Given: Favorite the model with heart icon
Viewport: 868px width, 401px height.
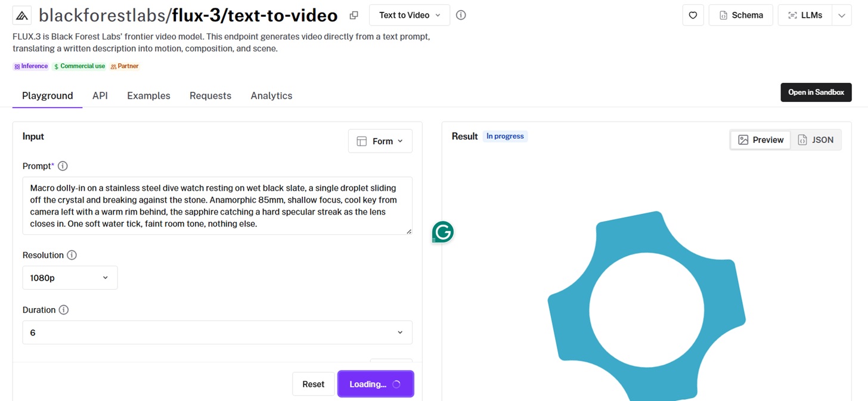Looking at the screenshot, I should point(693,15).
